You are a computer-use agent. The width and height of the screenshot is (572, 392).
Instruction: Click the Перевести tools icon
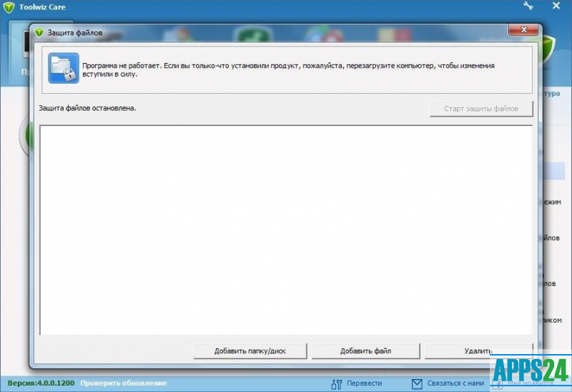(336, 384)
